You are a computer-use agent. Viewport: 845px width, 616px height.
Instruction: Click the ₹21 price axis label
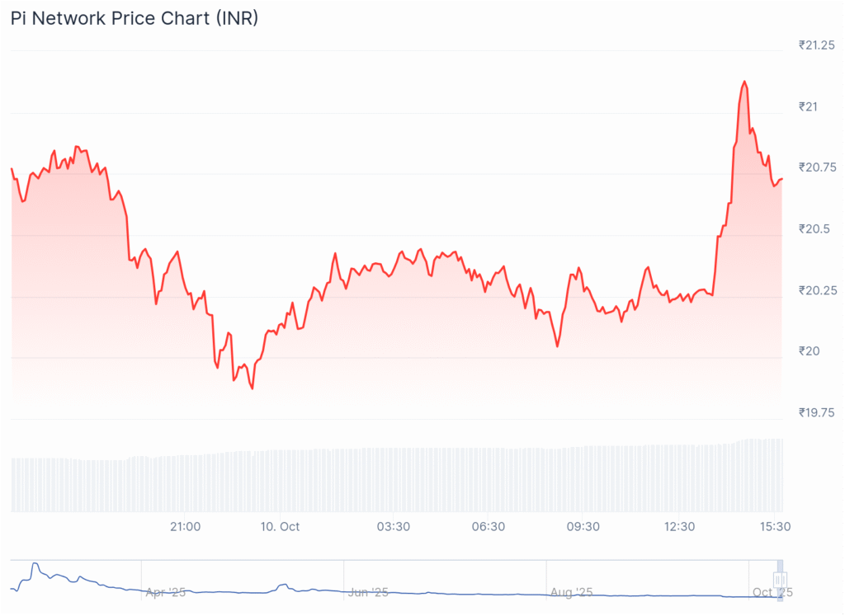click(809, 106)
